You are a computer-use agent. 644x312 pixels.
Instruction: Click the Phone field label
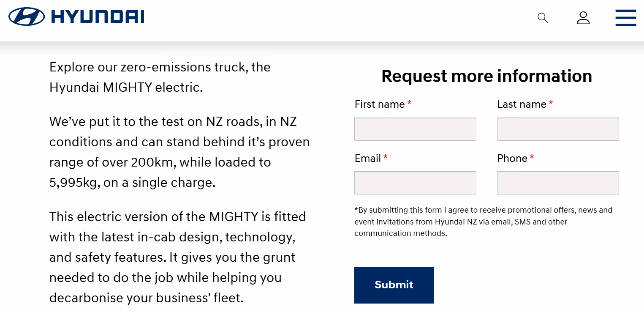tap(512, 159)
